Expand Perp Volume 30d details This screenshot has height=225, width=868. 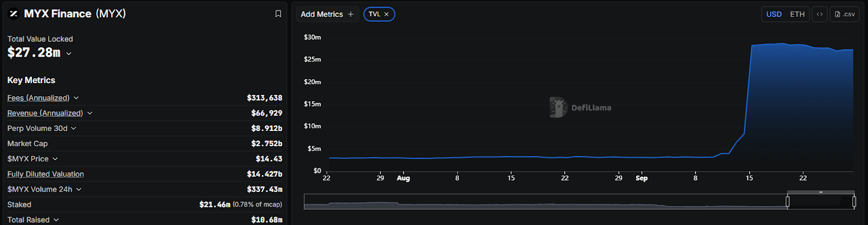[x=74, y=128]
